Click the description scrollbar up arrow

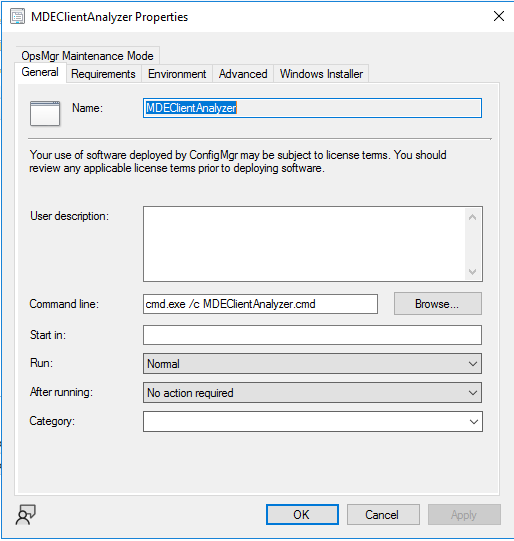tap(473, 217)
